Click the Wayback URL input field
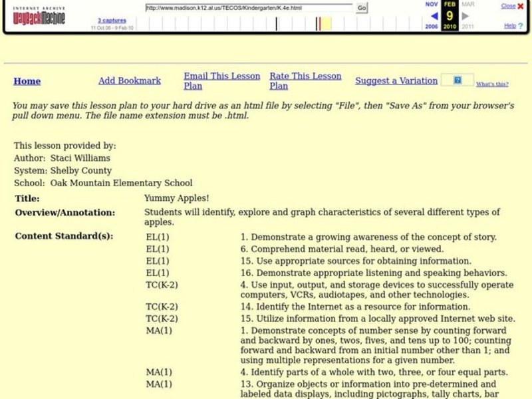Image resolution: width=532 pixels, height=399 pixels. [249, 8]
